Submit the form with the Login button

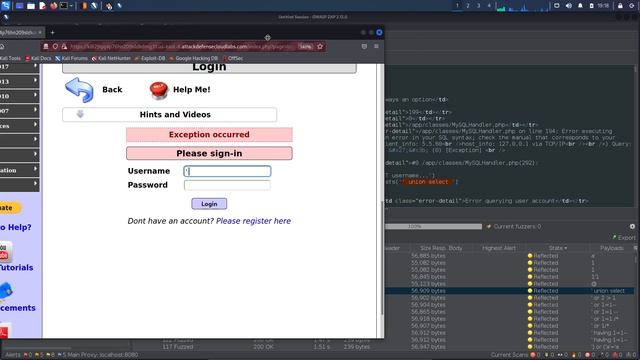click(209, 204)
